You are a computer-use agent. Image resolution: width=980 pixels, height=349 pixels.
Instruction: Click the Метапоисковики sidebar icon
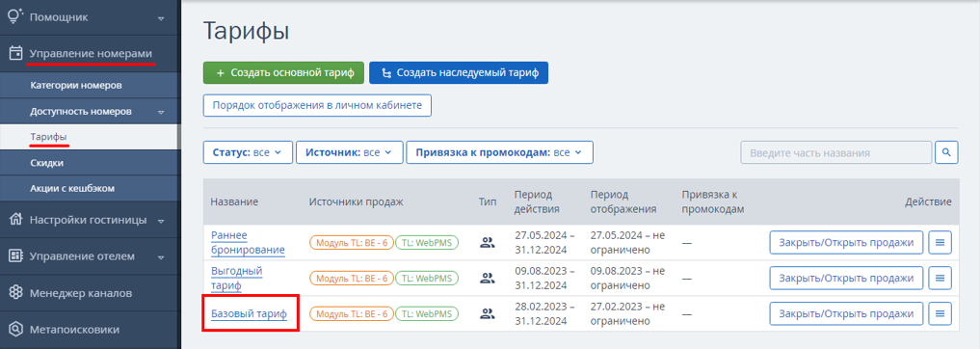click(x=15, y=329)
